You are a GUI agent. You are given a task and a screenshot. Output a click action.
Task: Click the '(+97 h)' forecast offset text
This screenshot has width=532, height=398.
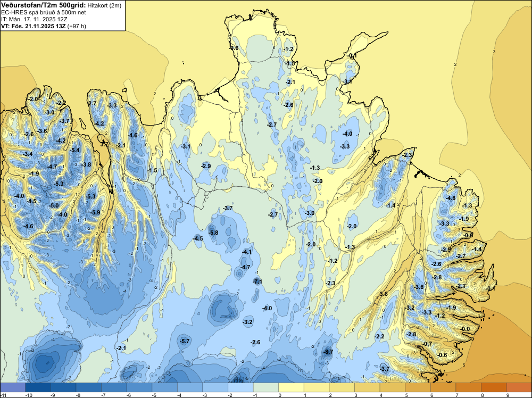pos(77,26)
